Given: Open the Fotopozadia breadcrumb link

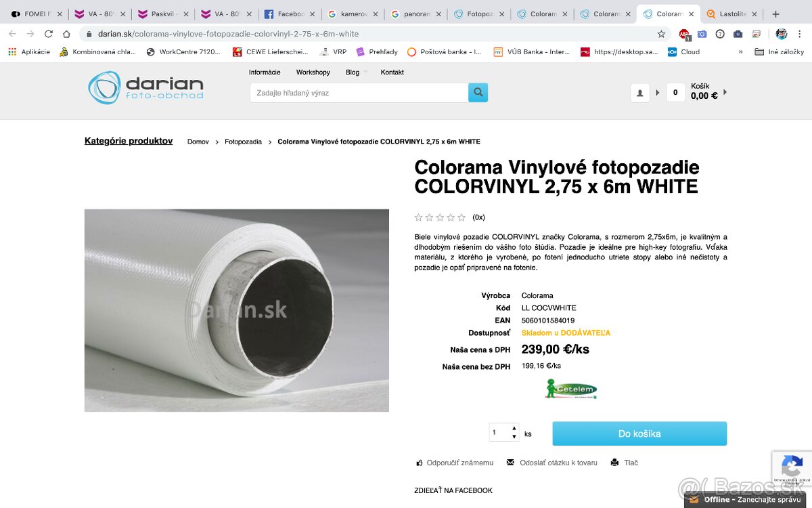Looking at the screenshot, I should coord(243,142).
